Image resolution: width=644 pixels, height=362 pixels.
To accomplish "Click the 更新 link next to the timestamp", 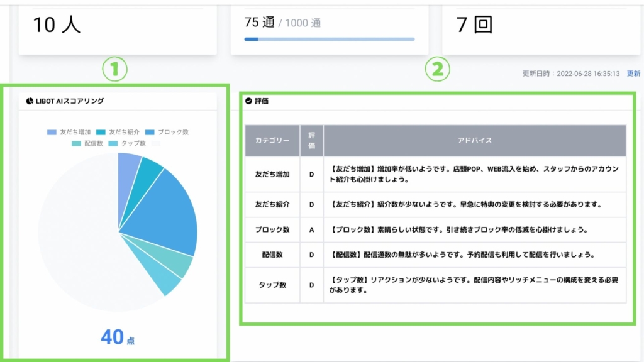I will [633, 74].
